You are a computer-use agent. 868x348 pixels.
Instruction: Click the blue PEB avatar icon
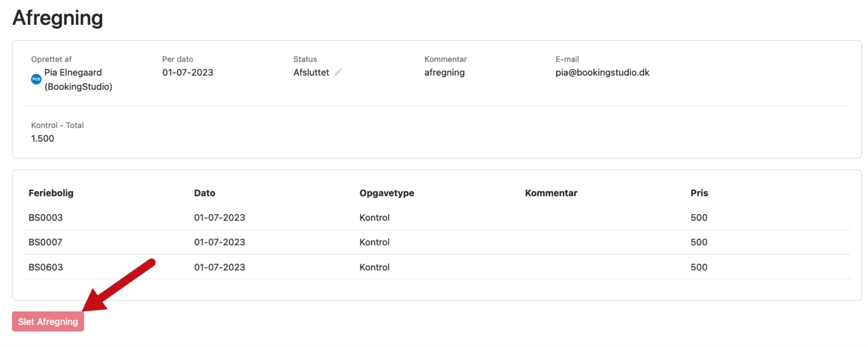(36, 79)
